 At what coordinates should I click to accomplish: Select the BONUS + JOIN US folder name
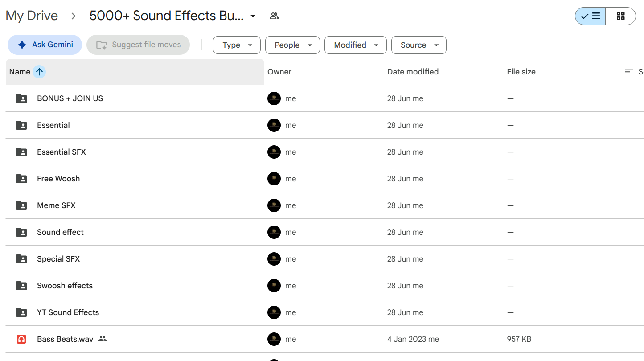[70, 98]
